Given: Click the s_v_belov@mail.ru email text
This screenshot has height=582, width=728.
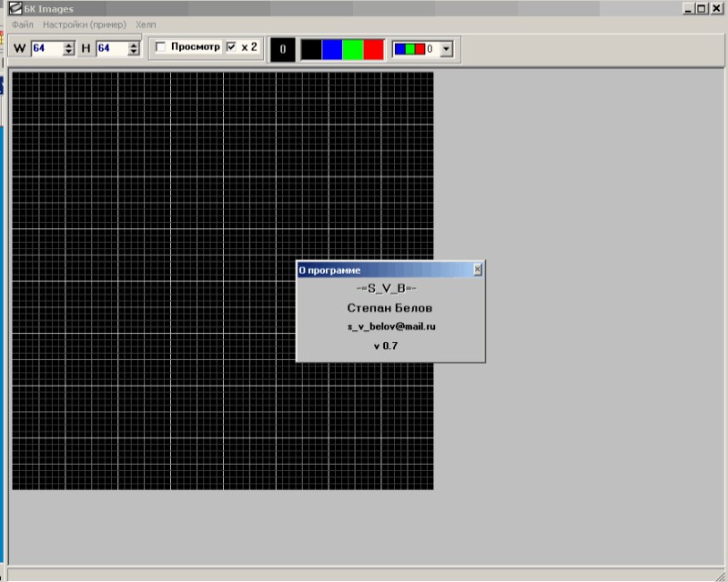Looking at the screenshot, I should pyautogui.click(x=391, y=326).
